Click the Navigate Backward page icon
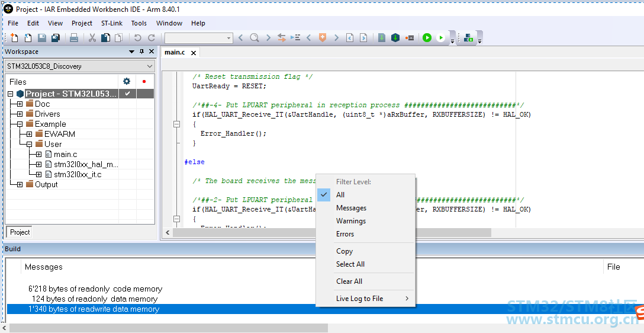The height and width of the screenshot is (333, 644). pos(350,38)
